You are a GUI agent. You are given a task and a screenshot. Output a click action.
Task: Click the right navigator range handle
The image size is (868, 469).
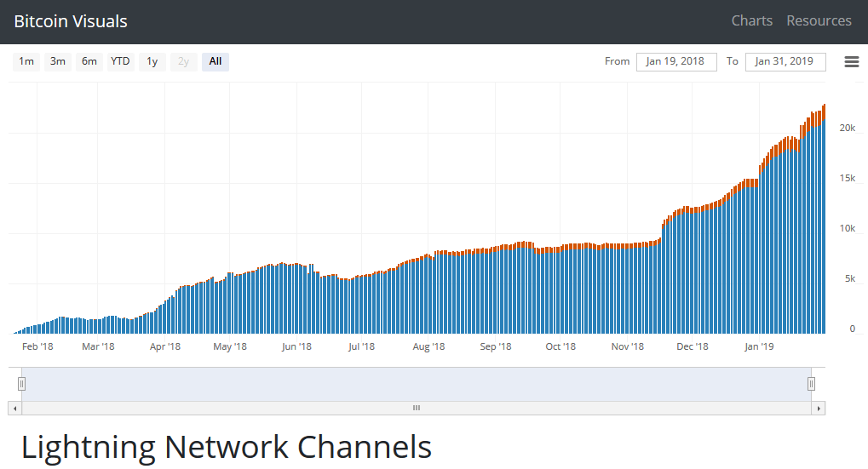pos(812,384)
